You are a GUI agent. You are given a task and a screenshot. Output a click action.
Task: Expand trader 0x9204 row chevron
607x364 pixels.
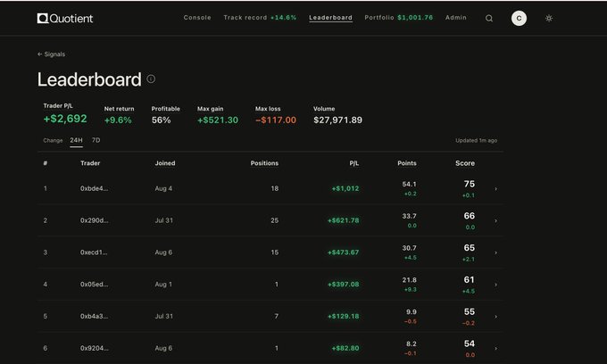click(495, 349)
